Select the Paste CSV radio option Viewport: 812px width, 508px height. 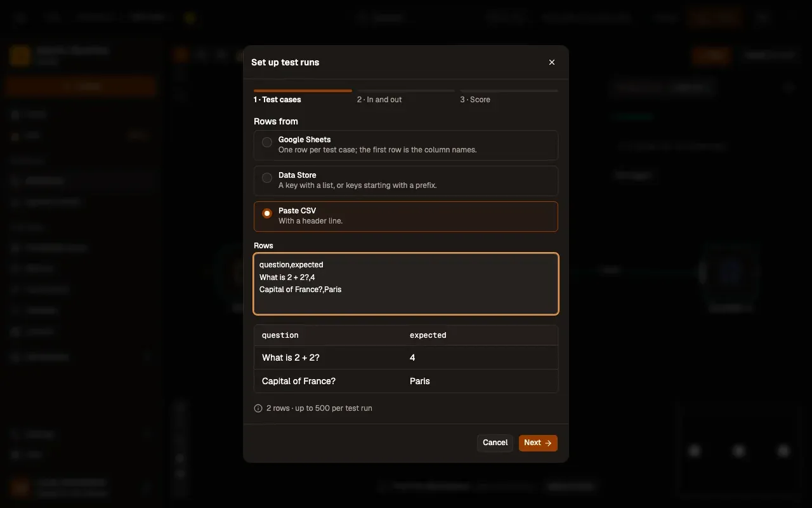406,217
